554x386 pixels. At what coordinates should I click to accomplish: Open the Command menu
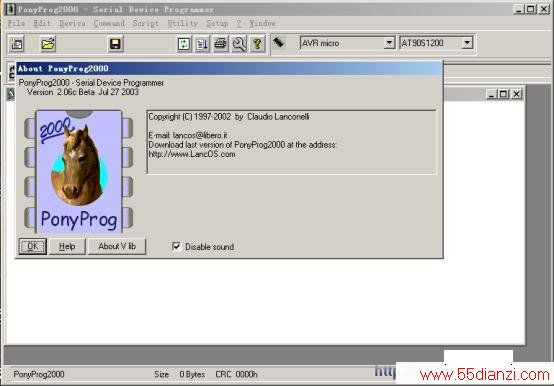[x=109, y=23]
